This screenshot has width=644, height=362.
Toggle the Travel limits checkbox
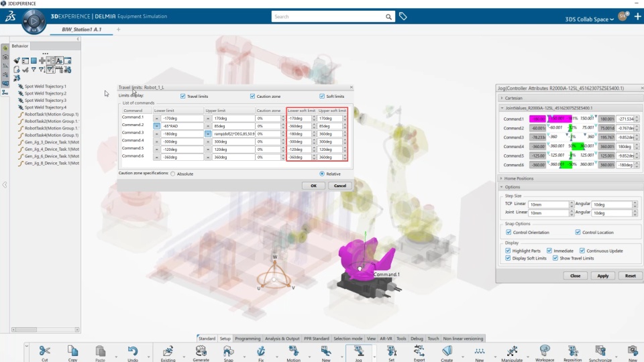182,96
